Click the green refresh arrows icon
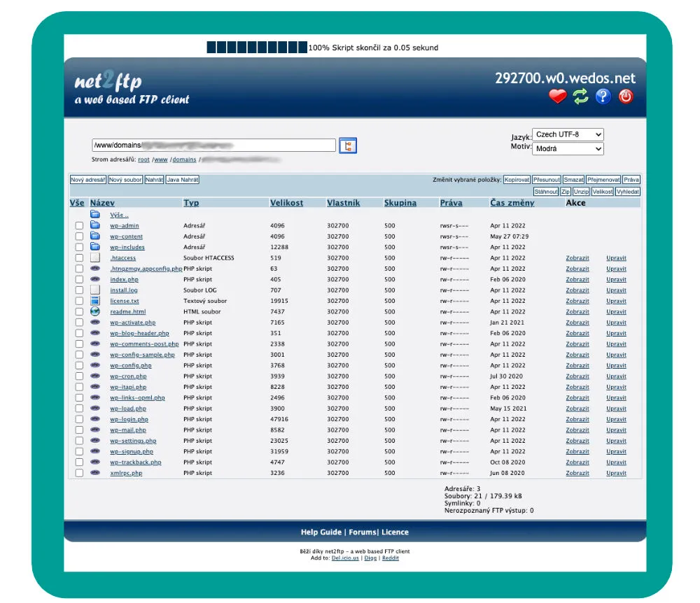 click(x=580, y=96)
